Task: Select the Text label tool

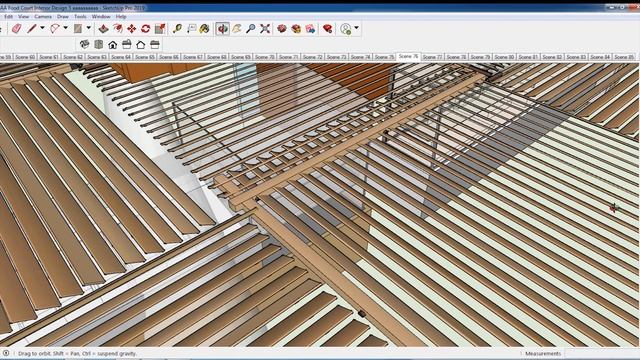Action: (191, 29)
